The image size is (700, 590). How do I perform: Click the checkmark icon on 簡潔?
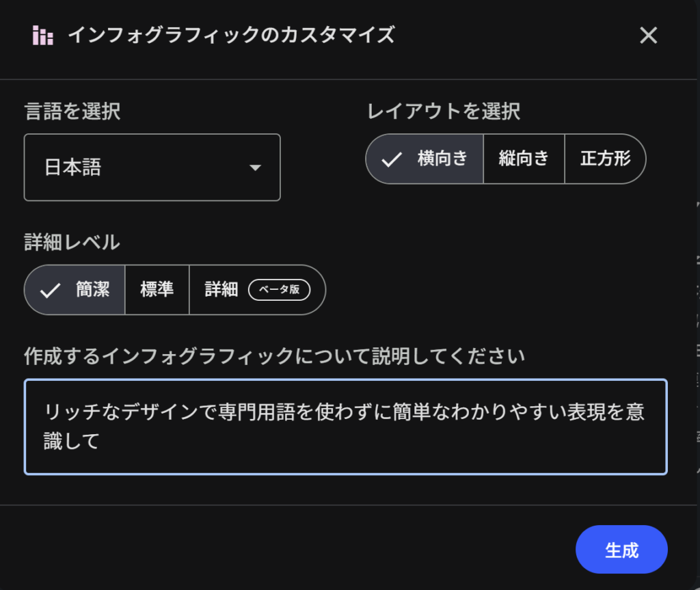(50, 290)
